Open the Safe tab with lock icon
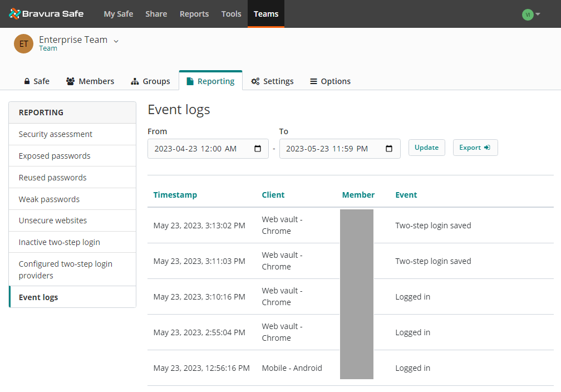This screenshot has width=561, height=392. (37, 81)
